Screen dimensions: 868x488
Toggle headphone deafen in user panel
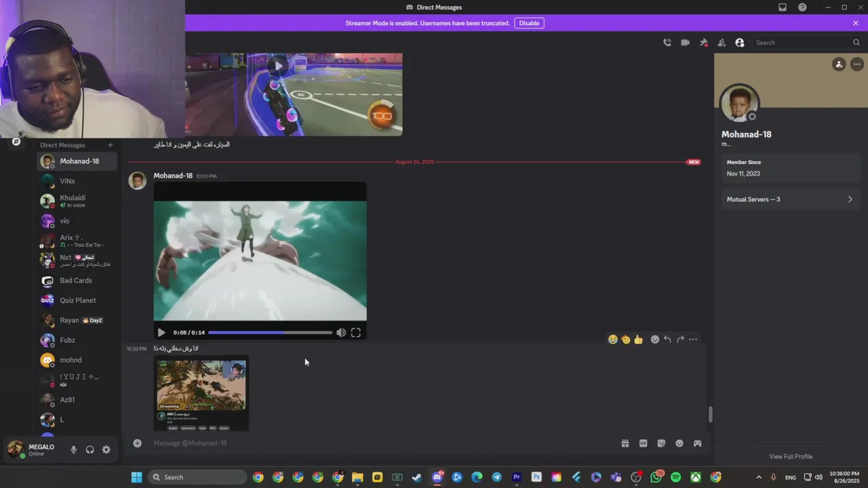[x=90, y=449]
